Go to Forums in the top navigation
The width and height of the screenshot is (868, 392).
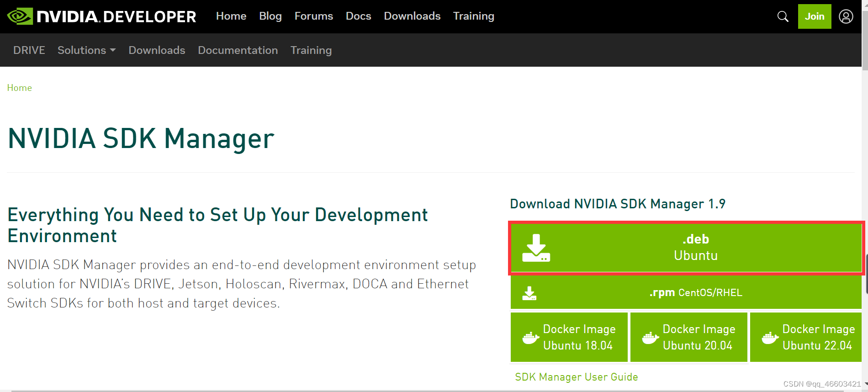coord(314,16)
